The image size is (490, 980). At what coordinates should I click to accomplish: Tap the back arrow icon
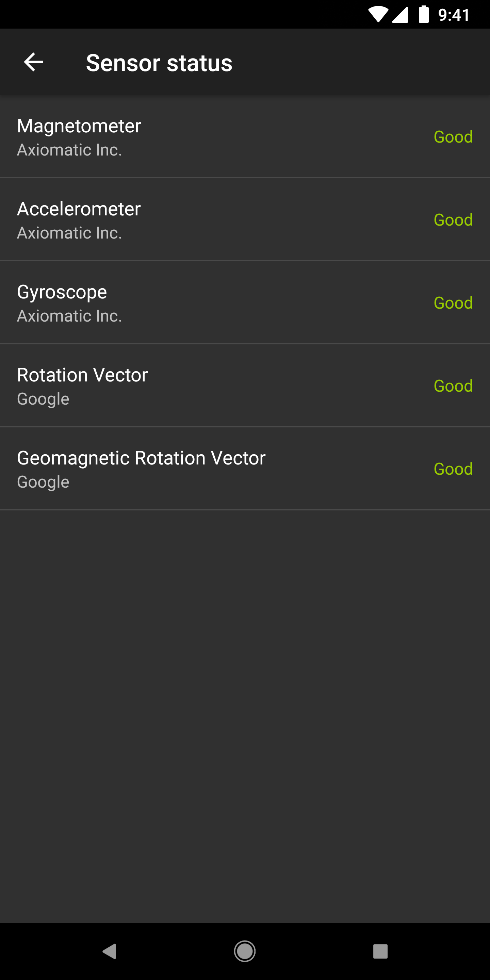[x=33, y=62]
